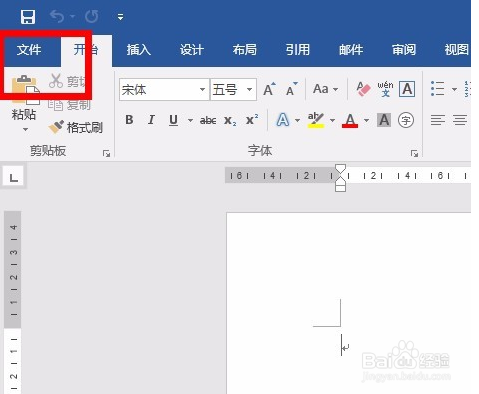Apply red font color

[350, 120]
